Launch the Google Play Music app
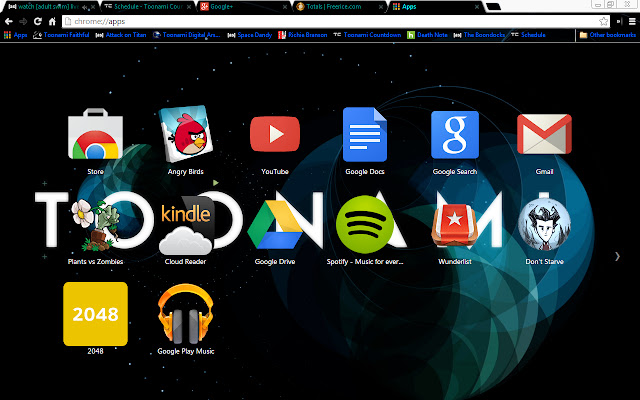 (x=185, y=314)
